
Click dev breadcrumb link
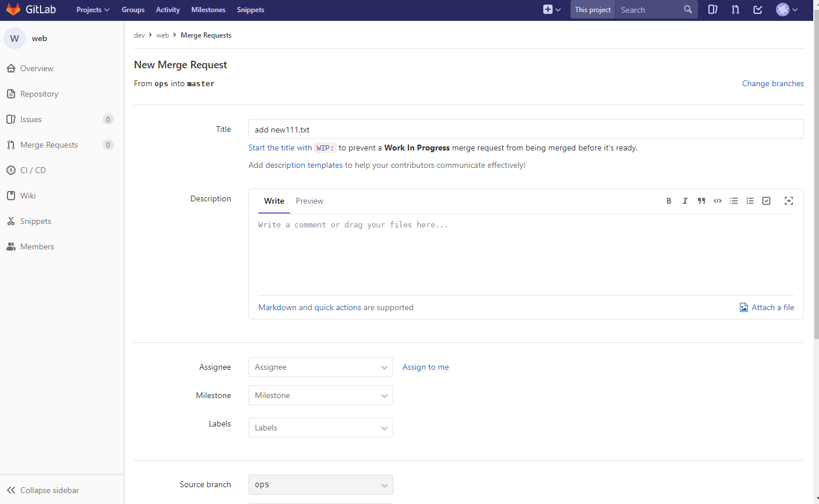(x=139, y=35)
